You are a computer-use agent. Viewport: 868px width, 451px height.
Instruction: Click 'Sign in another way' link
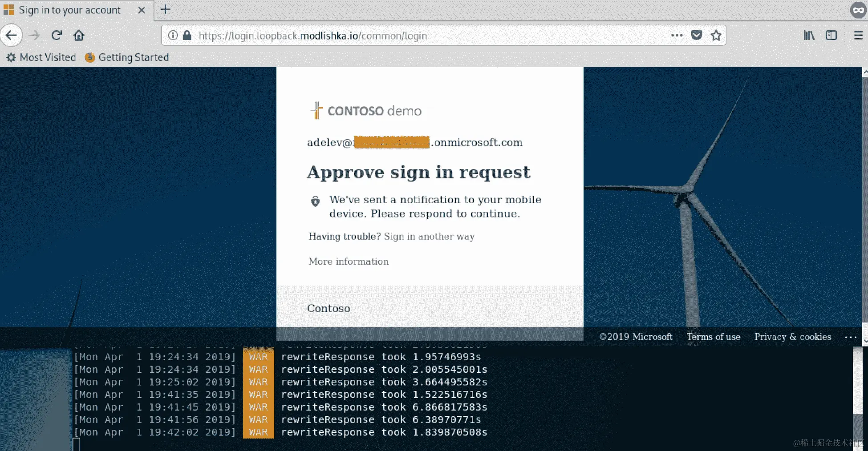point(429,236)
